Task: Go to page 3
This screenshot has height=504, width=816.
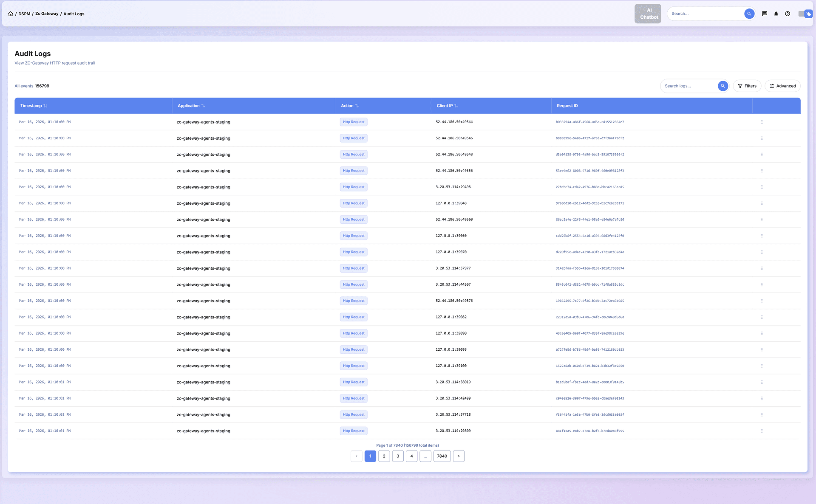Action: (x=398, y=456)
